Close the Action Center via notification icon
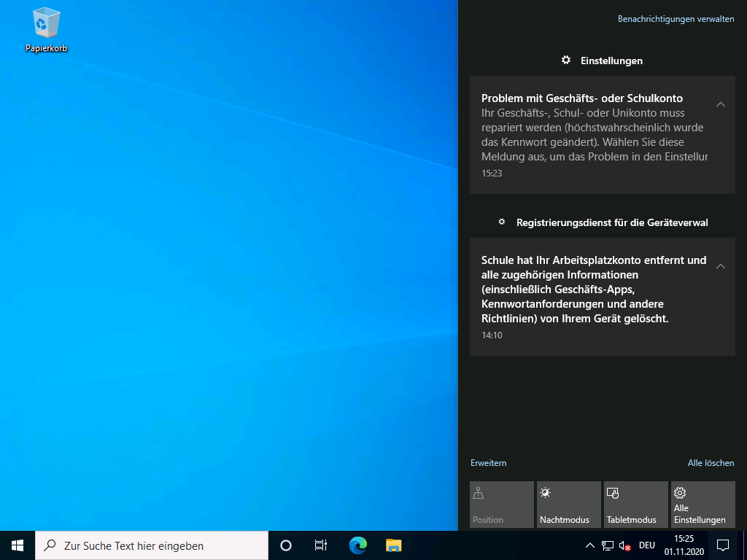747x560 pixels. point(723,545)
